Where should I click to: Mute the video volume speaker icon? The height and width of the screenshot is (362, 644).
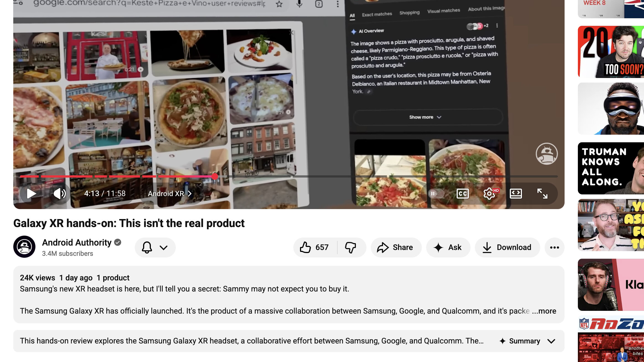60,194
